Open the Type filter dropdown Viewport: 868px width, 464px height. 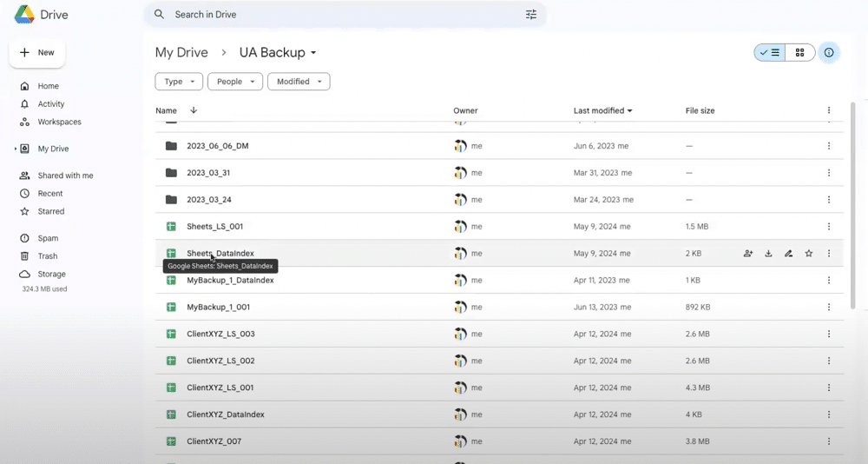tap(179, 82)
